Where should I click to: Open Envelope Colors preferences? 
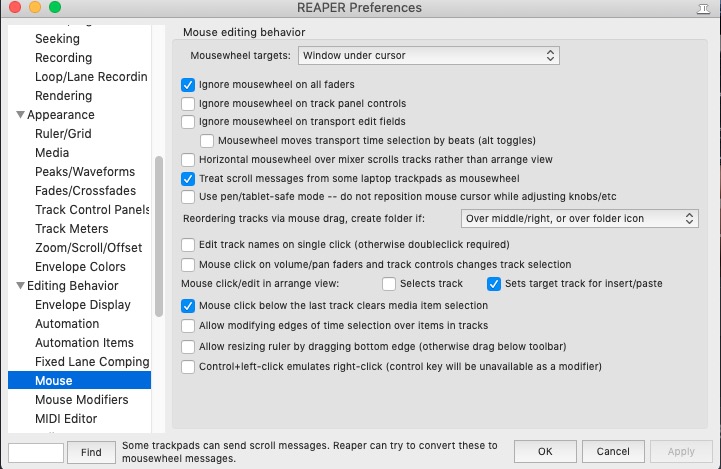click(x=80, y=267)
